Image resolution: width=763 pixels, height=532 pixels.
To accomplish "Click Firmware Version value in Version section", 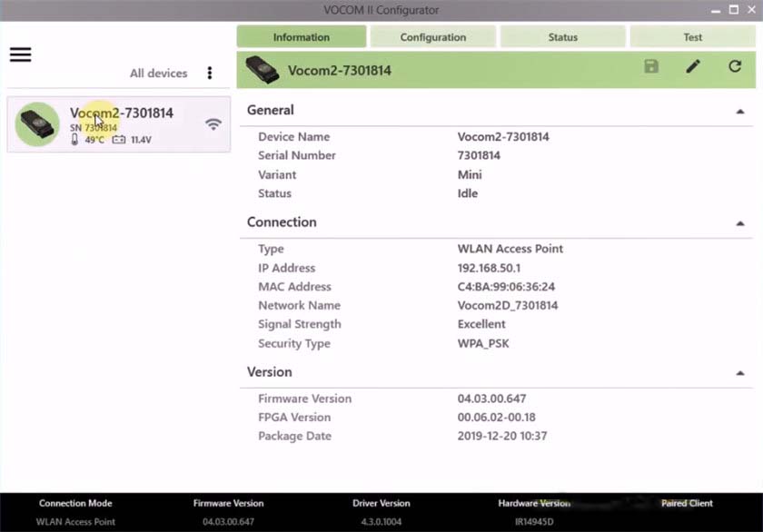I will tap(491, 399).
